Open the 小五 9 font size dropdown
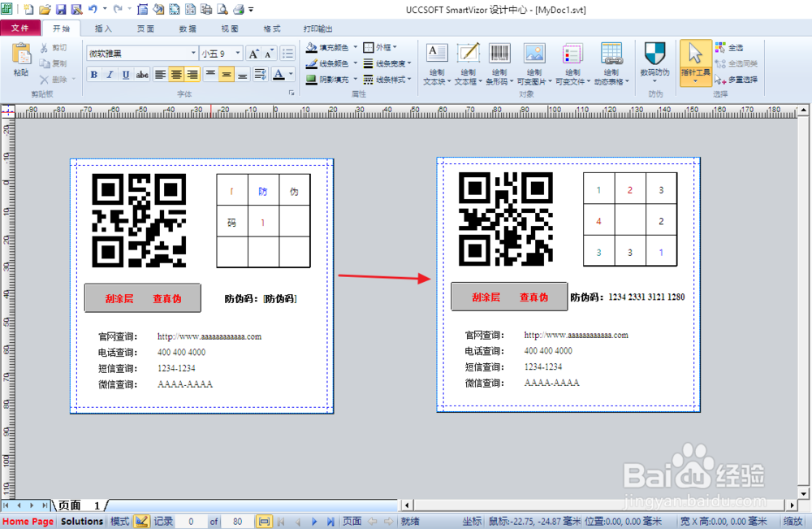The width and height of the screenshot is (812, 529). (x=238, y=53)
